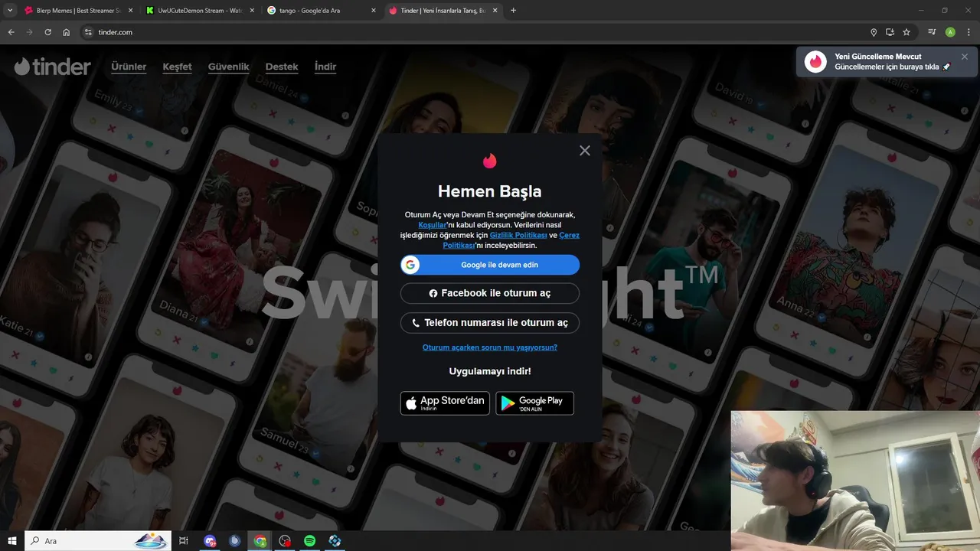Screen dimensions: 980x551
Task: Open the Destek menu item
Action: click(x=282, y=67)
